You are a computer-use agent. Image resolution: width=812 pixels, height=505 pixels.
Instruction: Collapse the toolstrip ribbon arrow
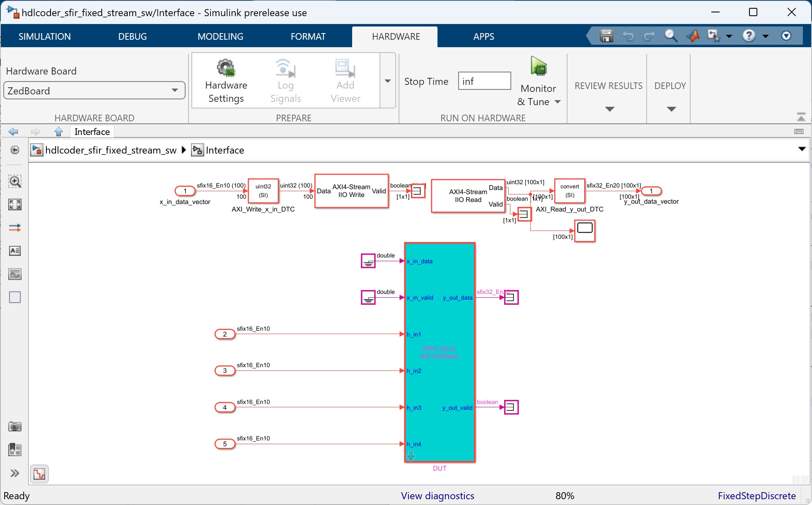point(801,117)
